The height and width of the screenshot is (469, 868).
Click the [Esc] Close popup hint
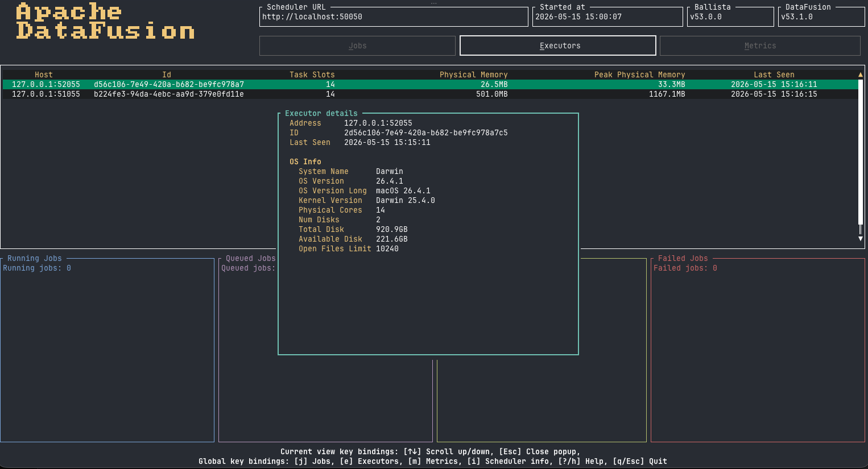click(539, 452)
